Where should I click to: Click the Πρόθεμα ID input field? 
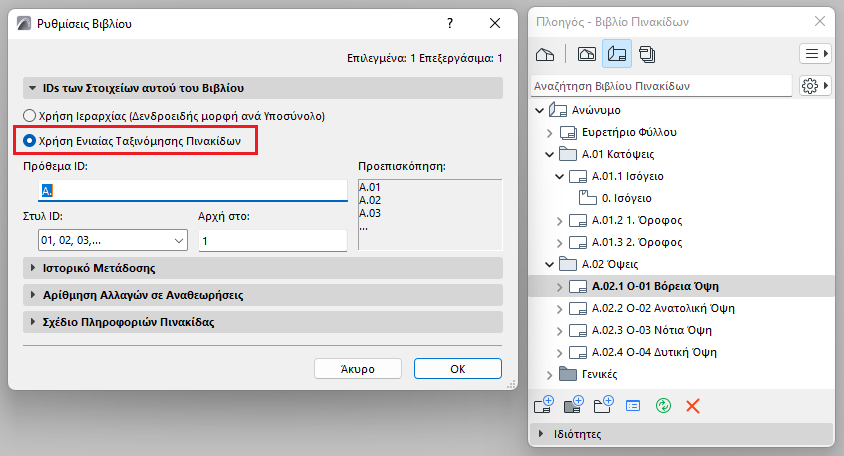click(193, 191)
